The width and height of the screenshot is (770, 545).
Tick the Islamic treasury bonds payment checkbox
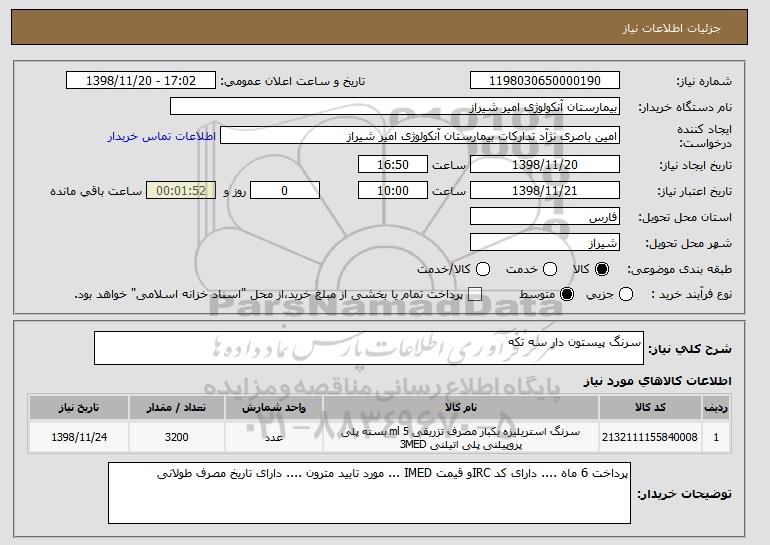pos(475,295)
